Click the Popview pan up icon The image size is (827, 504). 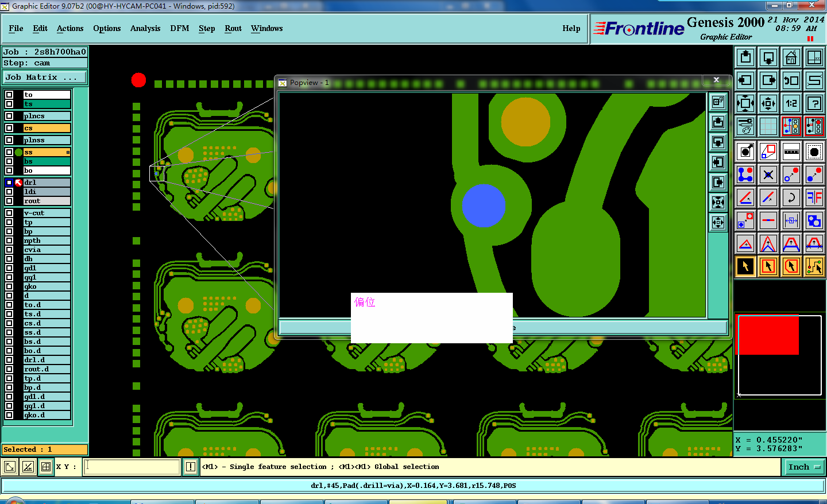pyautogui.click(x=718, y=122)
